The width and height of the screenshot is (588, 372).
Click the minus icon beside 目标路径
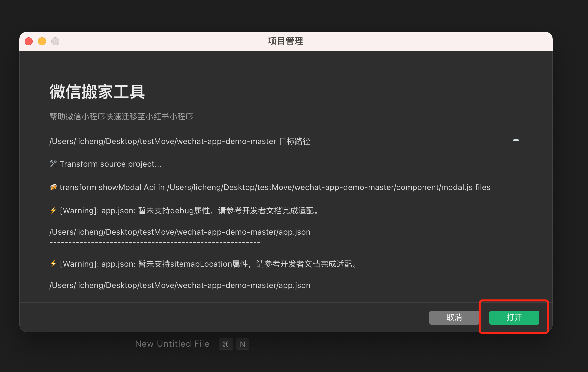[516, 140]
